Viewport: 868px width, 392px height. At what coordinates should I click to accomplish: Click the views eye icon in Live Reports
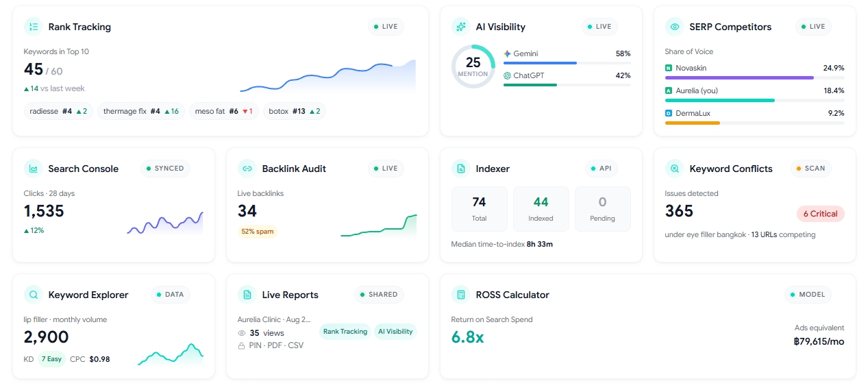(241, 333)
